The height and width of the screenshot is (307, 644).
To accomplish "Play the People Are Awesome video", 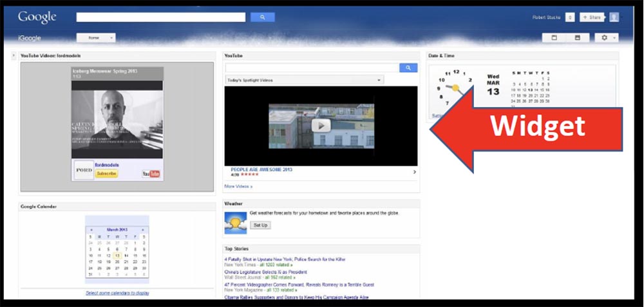I will [x=321, y=126].
